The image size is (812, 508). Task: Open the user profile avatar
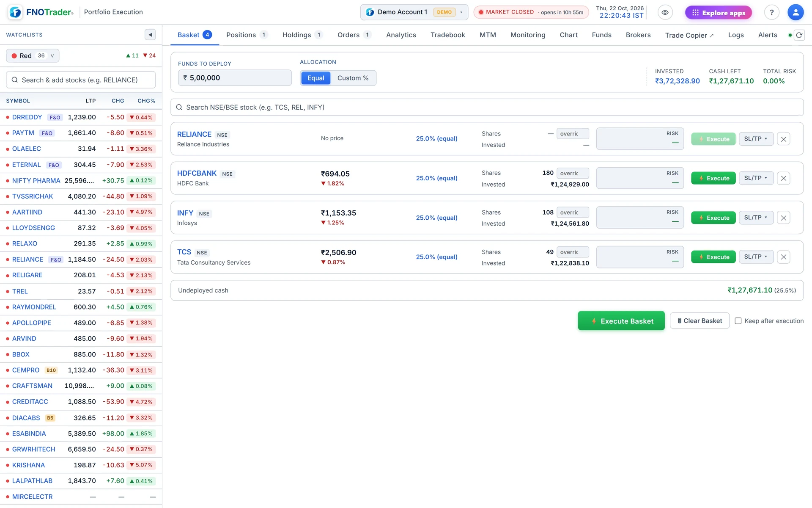coord(796,12)
